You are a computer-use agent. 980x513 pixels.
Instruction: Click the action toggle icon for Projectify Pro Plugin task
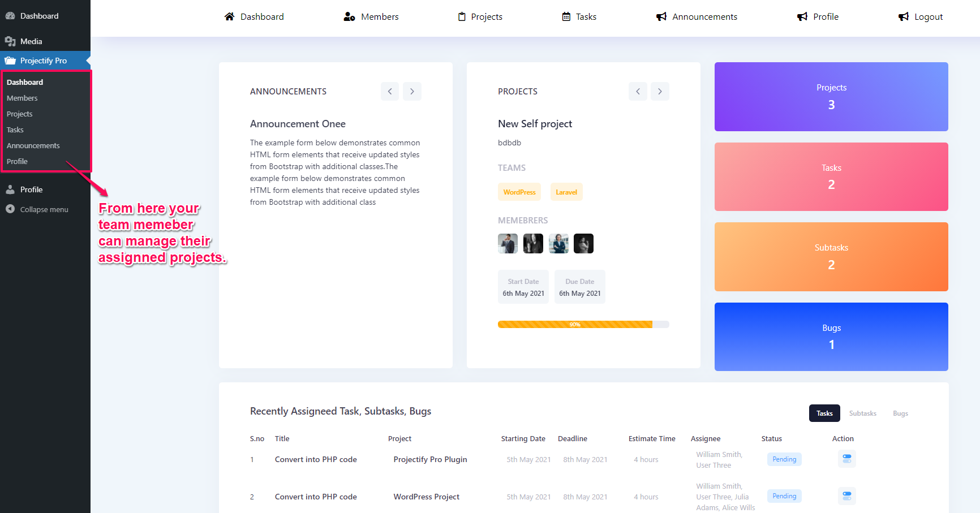846,459
